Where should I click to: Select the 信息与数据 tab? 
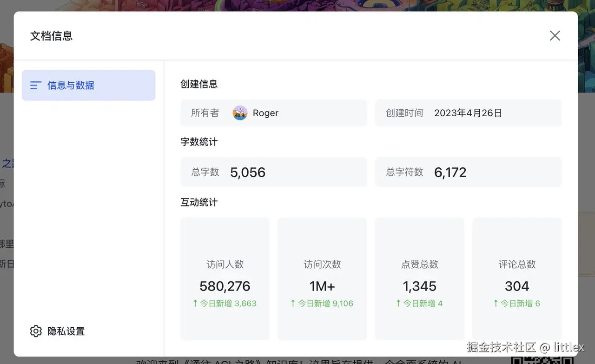pyautogui.click(x=88, y=85)
